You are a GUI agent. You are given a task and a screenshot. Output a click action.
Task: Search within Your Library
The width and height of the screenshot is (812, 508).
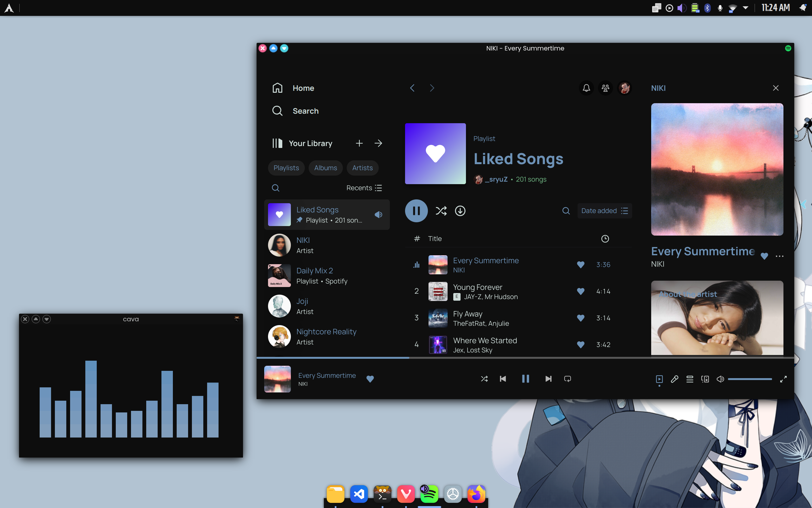point(275,188)
